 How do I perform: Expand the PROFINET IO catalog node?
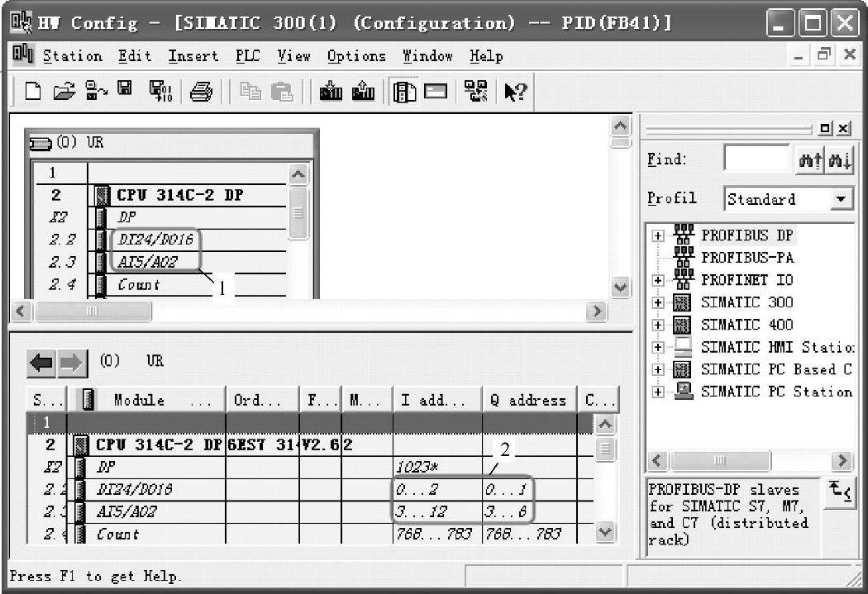click(x=658, y=280)
